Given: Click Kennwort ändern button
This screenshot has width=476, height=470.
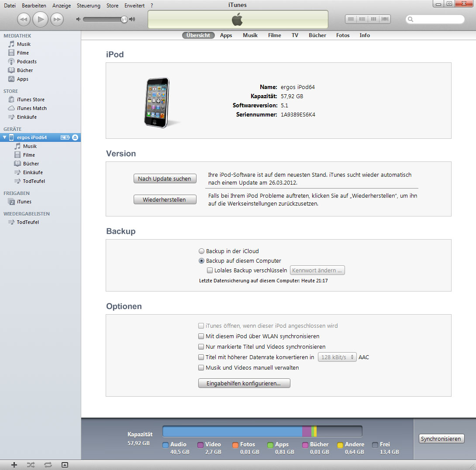Looking at the screenshot, I should click(x=317, y=271).
